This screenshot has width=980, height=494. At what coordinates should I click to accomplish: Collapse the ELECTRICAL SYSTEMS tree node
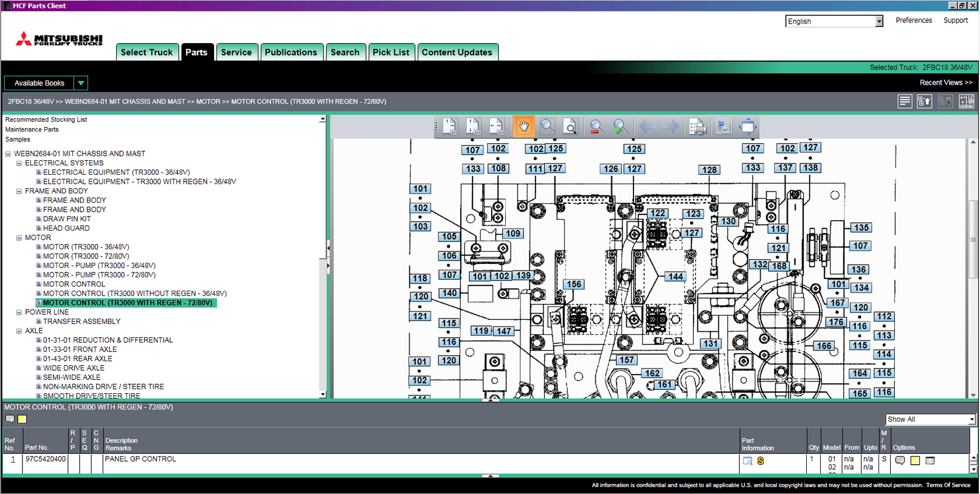tap(19, 164)
